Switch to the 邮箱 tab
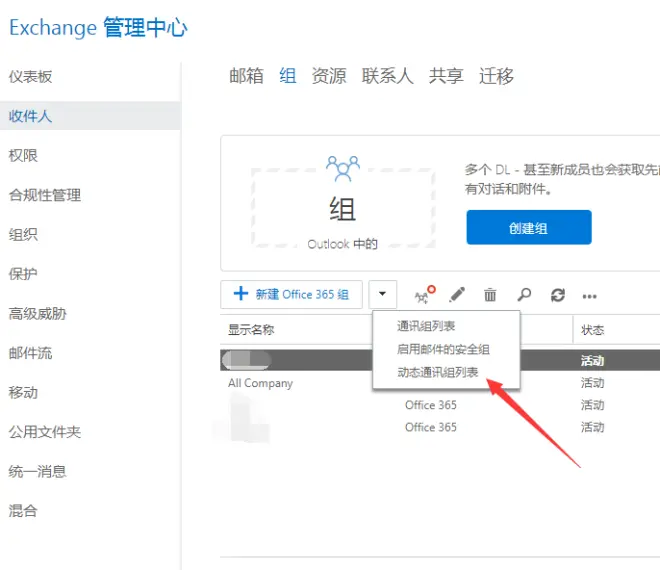660x570 pixels. point(246,76)
